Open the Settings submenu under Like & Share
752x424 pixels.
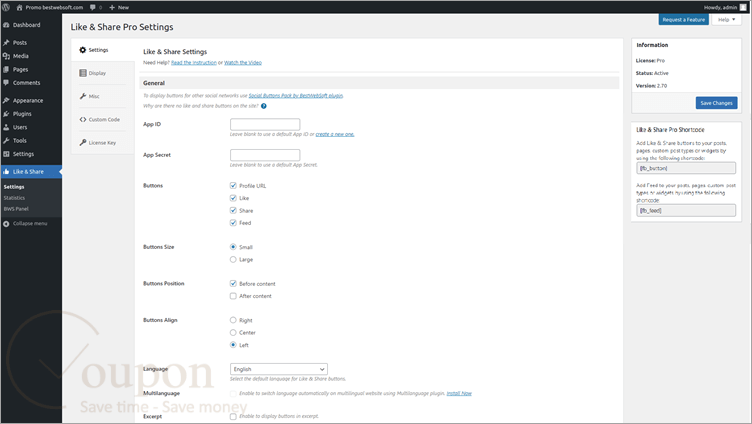tap(14, 187)
